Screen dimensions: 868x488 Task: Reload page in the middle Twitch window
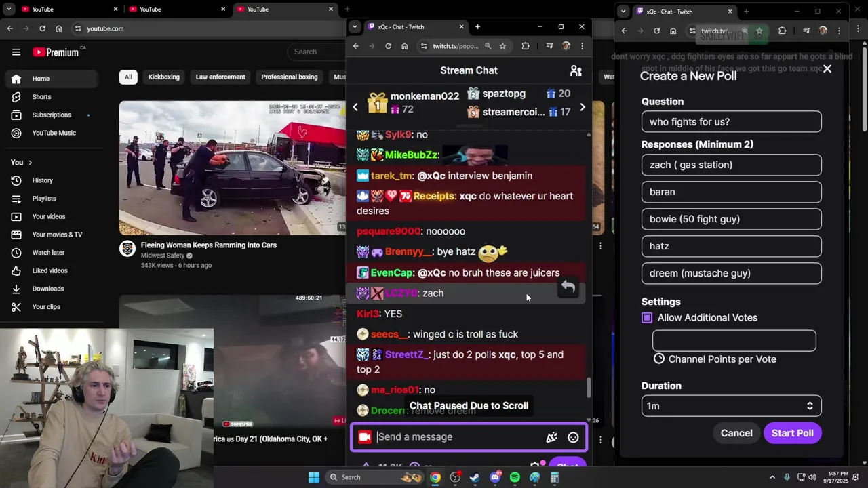point(388,46)
